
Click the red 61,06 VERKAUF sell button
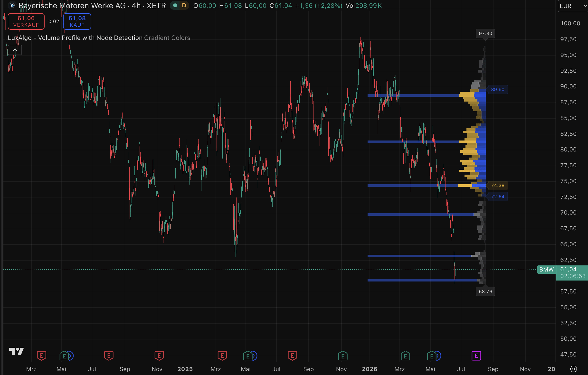pos(26,21)
